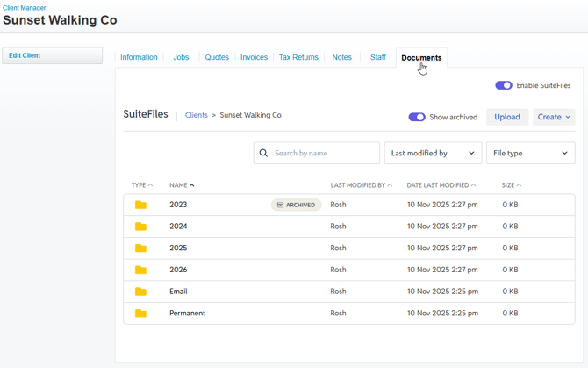The image size is (588, 368).
Task: Open the 2023 folder icon
Action: [140, 205]
